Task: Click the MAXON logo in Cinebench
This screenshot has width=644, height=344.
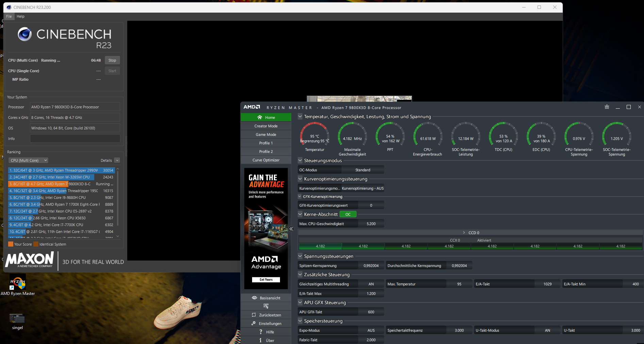Action: click(x=30, y=260)
